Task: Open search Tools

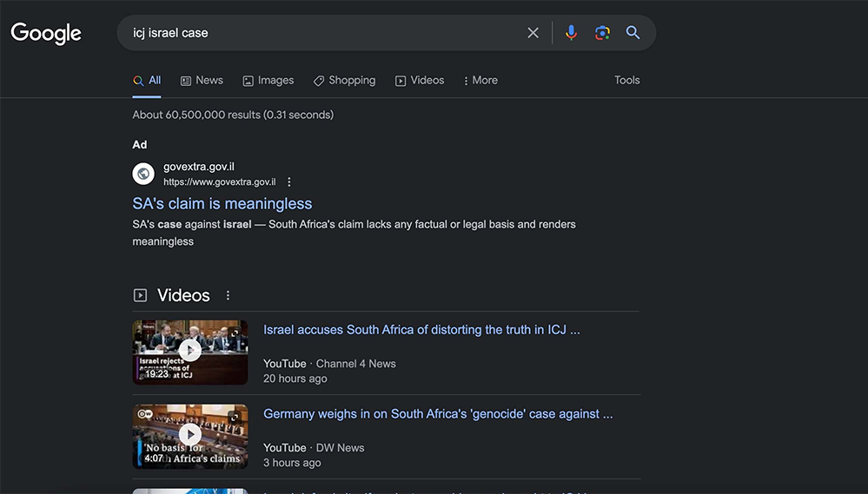Action: click(626, 80)
